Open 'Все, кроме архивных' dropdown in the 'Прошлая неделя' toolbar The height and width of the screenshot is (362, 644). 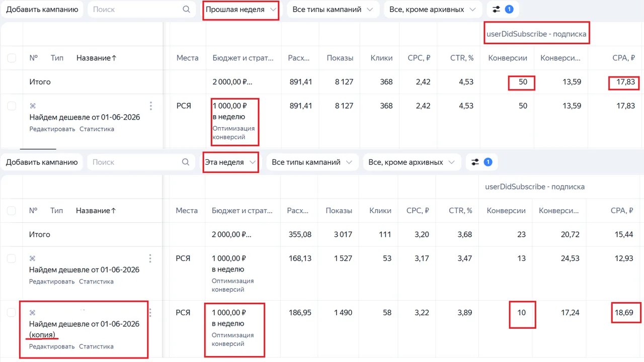[x=432, y=9]
